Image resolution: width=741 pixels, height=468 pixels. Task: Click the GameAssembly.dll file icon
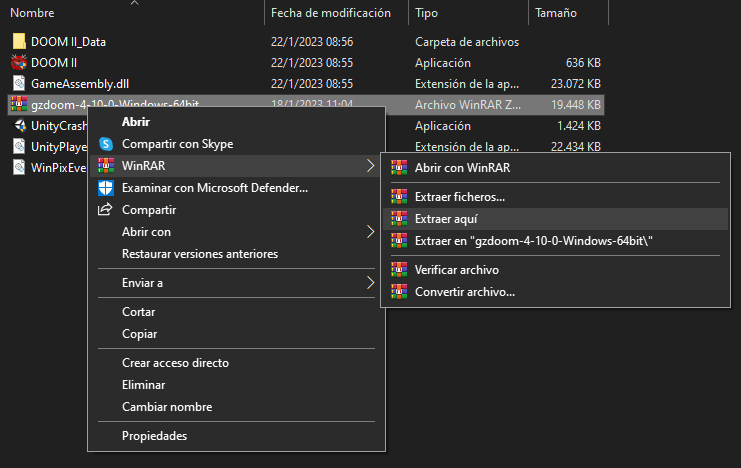pyautogui.click(x=19, y=83)
